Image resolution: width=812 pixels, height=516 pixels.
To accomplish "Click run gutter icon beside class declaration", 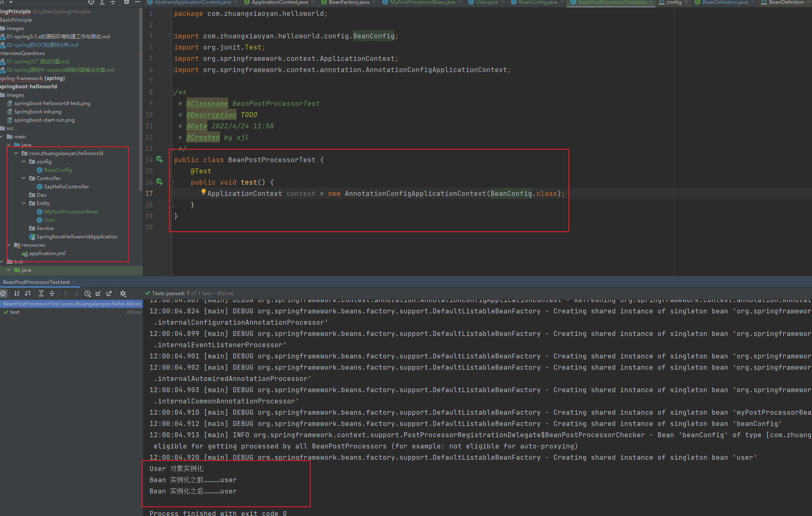I will [159, 160].
